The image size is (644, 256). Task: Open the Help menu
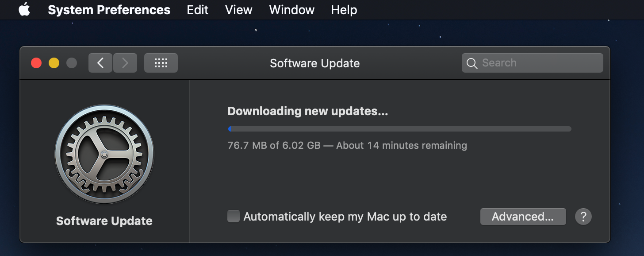(x=344, y=10)
